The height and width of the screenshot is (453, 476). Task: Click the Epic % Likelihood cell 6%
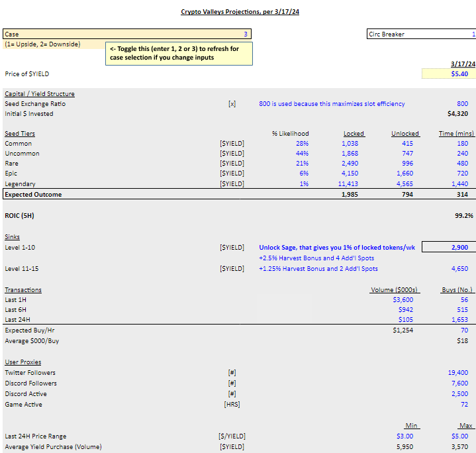pos(304,174)
